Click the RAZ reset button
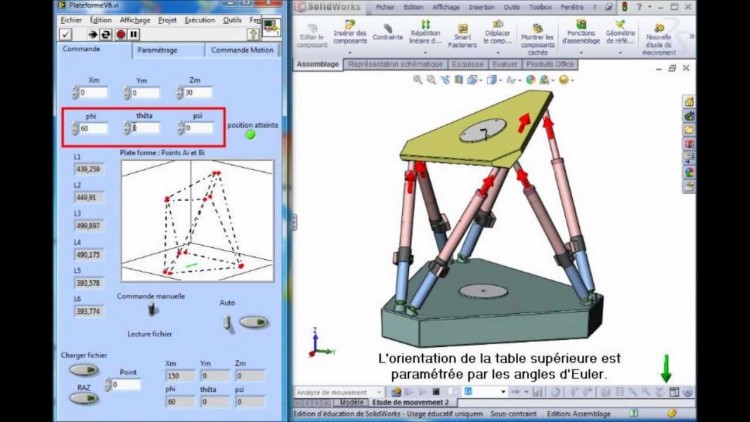Screen dimensions: 750x422 pyautogui.click(x=84, y=398)
